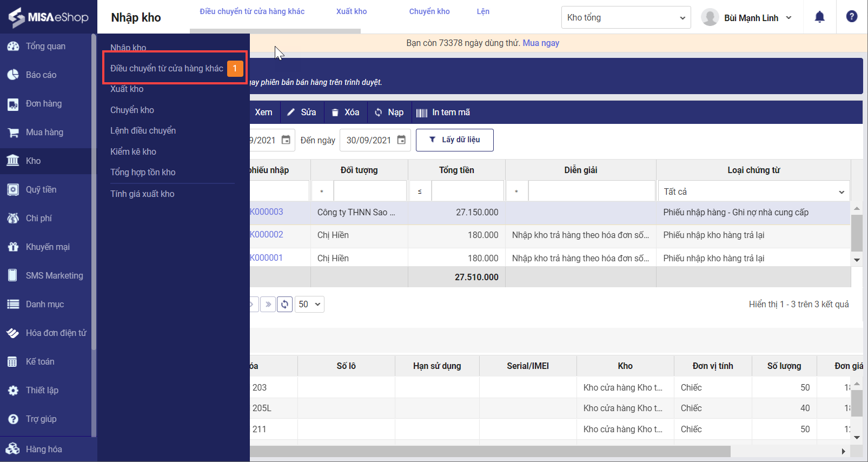Open calendar for start date field
The width and height of the screenshot is (868, 462).
pos(286,140)
